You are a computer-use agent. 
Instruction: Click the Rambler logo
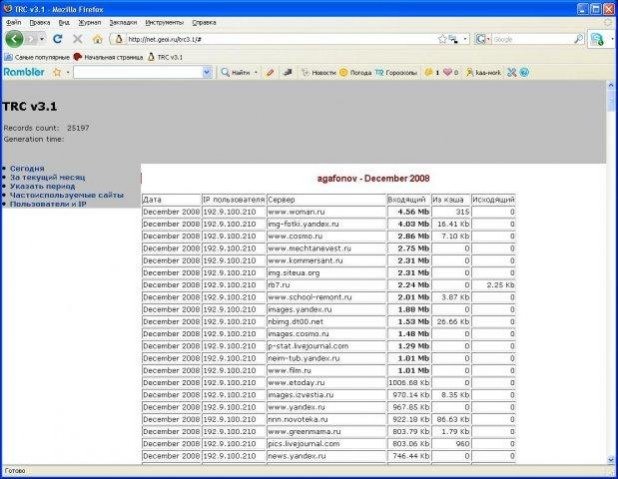click(x=24, y=72)
